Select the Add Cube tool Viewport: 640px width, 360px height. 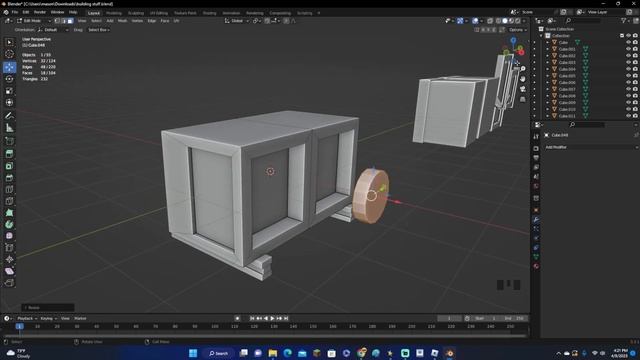click(9, 141)
